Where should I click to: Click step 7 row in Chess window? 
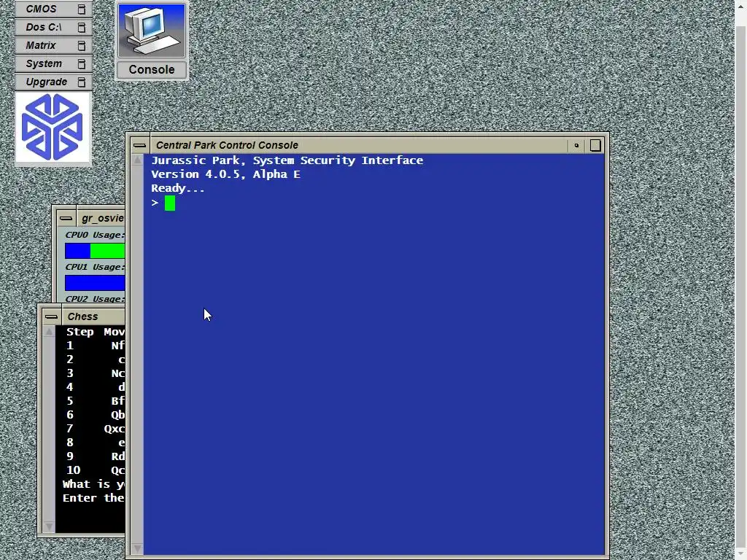pos(95,429)
